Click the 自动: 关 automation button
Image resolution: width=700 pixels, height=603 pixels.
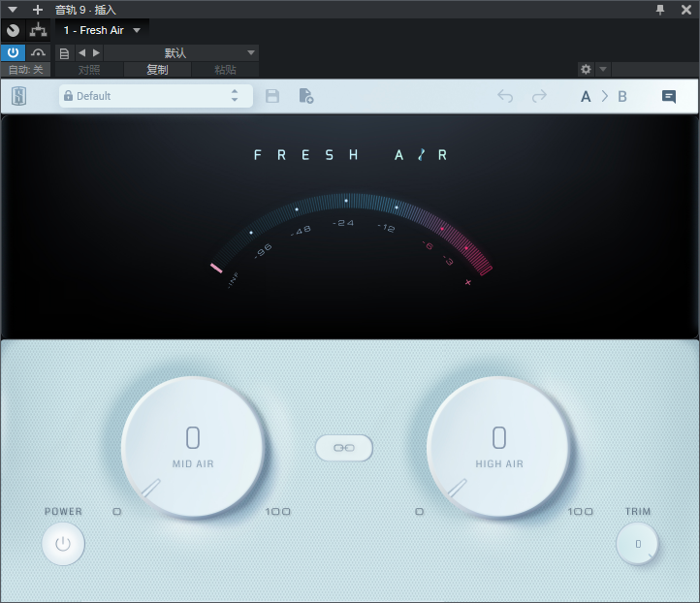coord(26,70)
